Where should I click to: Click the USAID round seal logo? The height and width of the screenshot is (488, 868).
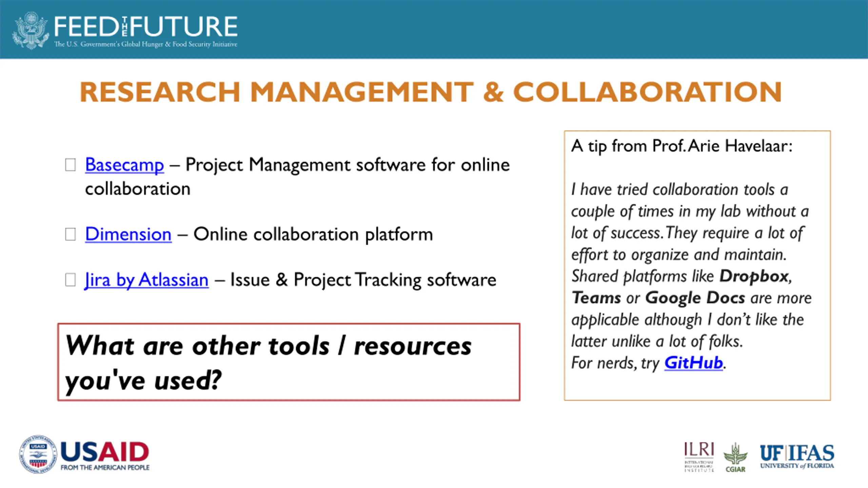38,454
